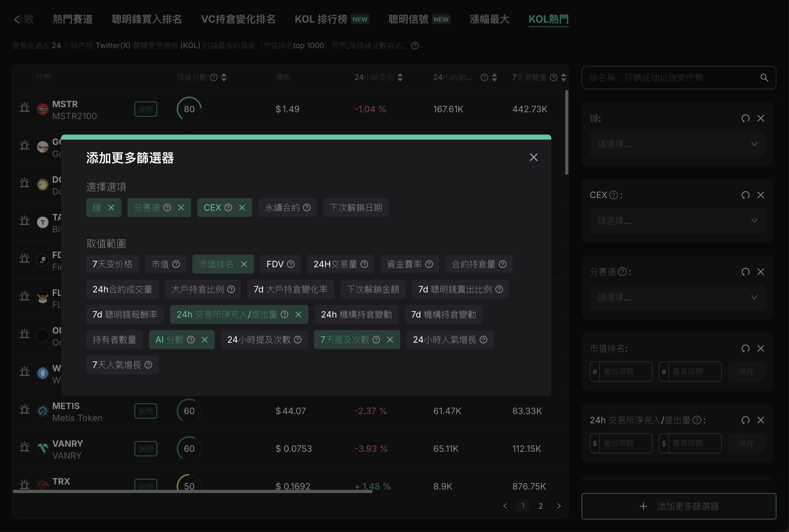Screen dimensions: 789x532
Task: Remove the 市值排名 filter panel
Action: (760, 348)
